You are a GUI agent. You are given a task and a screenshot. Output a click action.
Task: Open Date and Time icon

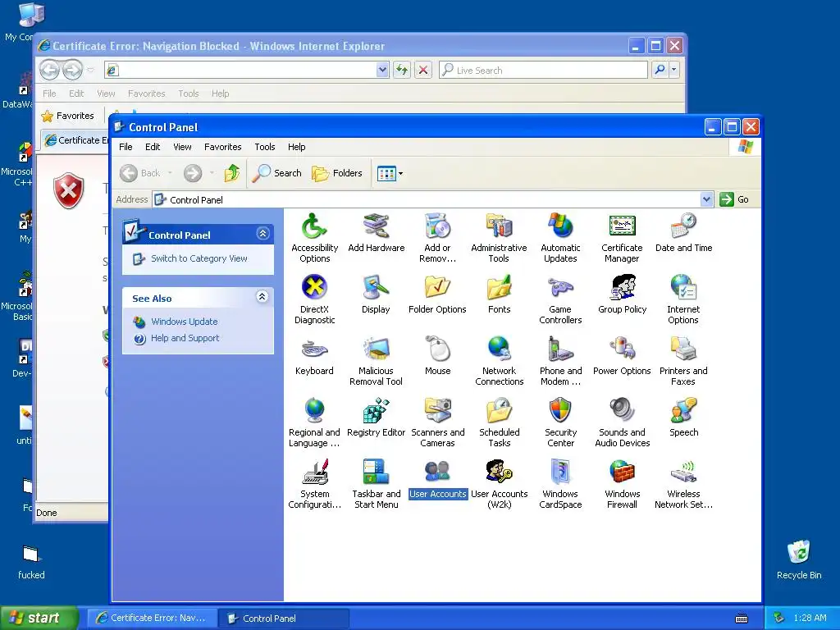pos(683,232)
